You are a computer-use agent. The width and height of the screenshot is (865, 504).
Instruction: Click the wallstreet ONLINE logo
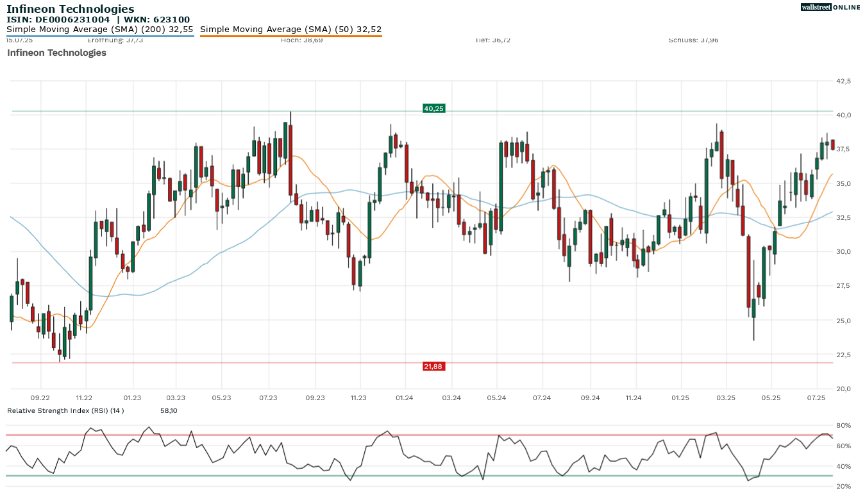point(830,7)
